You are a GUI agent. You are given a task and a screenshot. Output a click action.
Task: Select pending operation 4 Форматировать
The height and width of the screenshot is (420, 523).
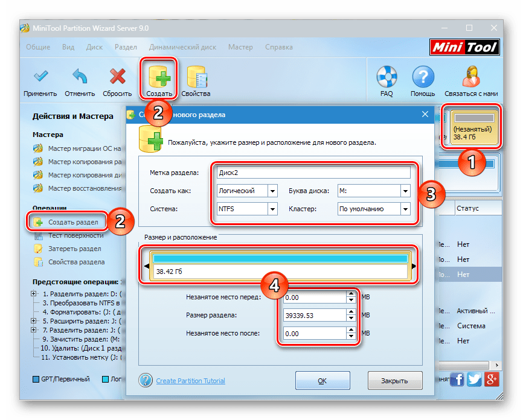82,311
